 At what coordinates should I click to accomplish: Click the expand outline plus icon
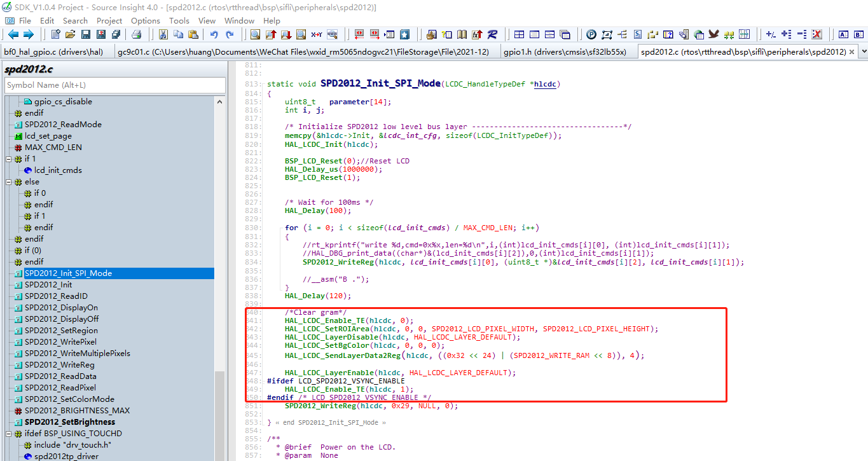pyautogui.click(x=787, y=34)
